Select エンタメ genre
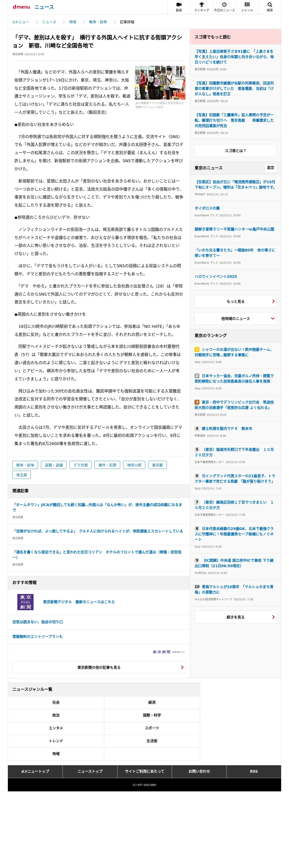Screen dimensions: 289x868 coord(56,728)
